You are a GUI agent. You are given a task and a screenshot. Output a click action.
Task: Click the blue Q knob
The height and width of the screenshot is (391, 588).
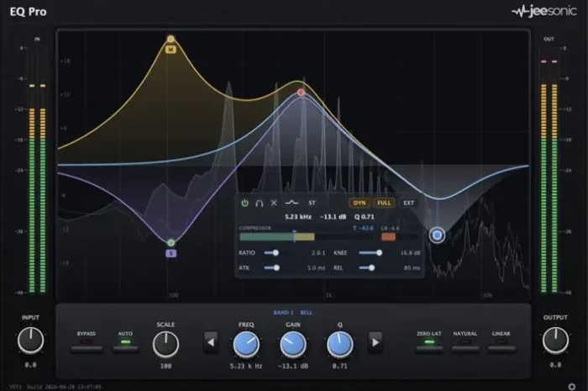point(339,344)
